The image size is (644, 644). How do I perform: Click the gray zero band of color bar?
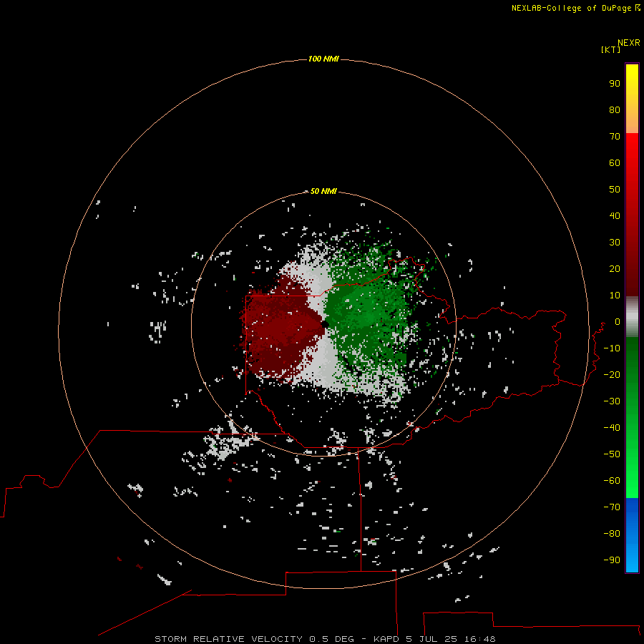pyautogui.click(x=632, y=317)
